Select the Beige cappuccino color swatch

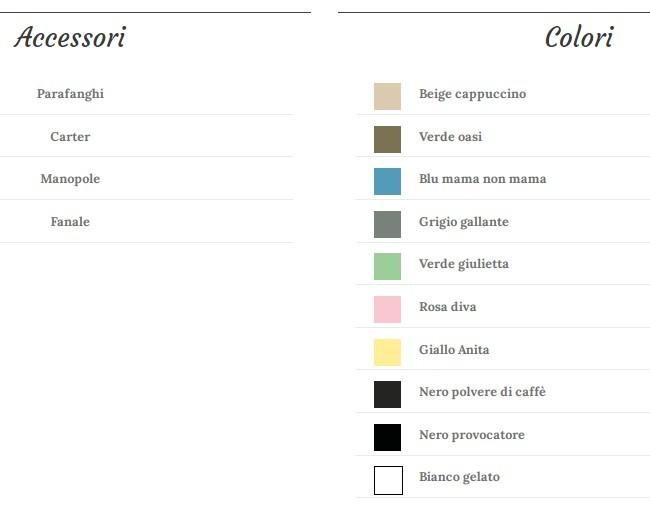pyautogui.click(x=387, y=96)
